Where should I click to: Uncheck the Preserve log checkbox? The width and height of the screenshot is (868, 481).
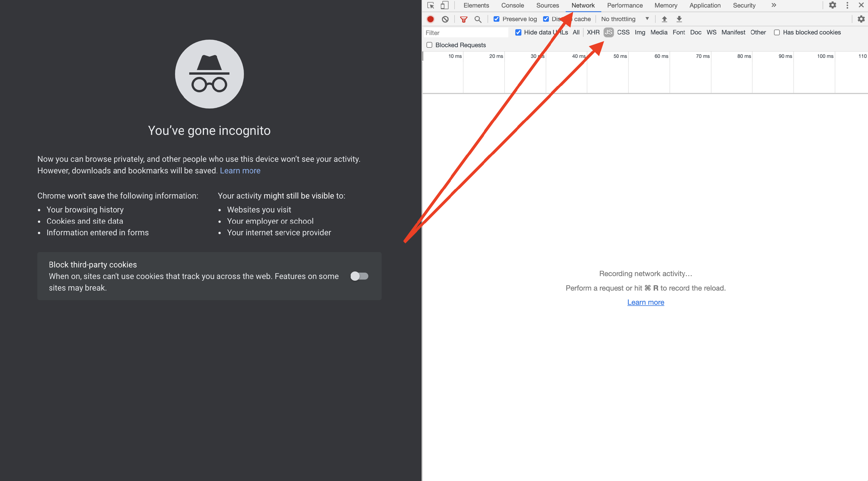[496, 19]
